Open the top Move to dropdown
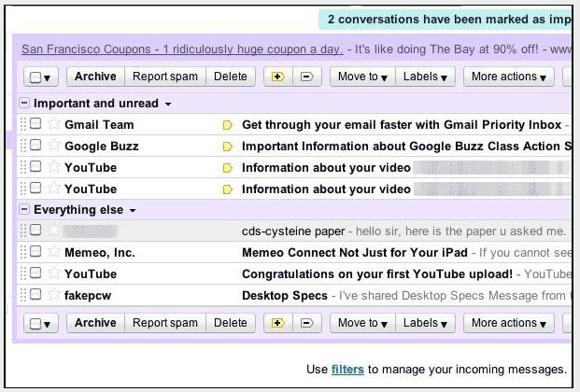580x392 pixels. (x=361, y=77)
